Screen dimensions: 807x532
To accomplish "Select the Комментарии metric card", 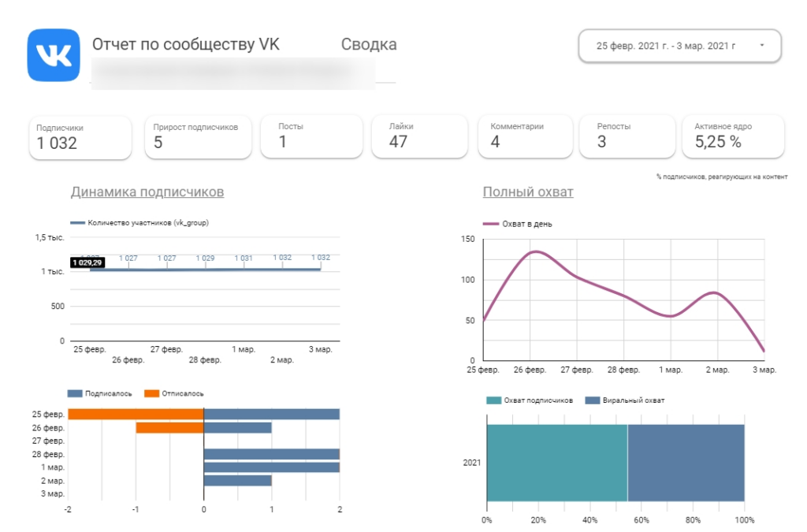I will tap(523, 137).
